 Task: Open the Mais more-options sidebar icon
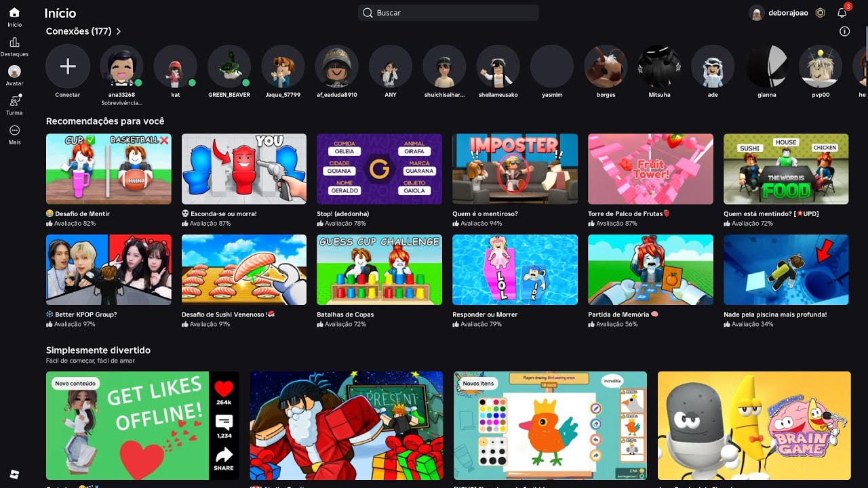[x=14, y=130]
